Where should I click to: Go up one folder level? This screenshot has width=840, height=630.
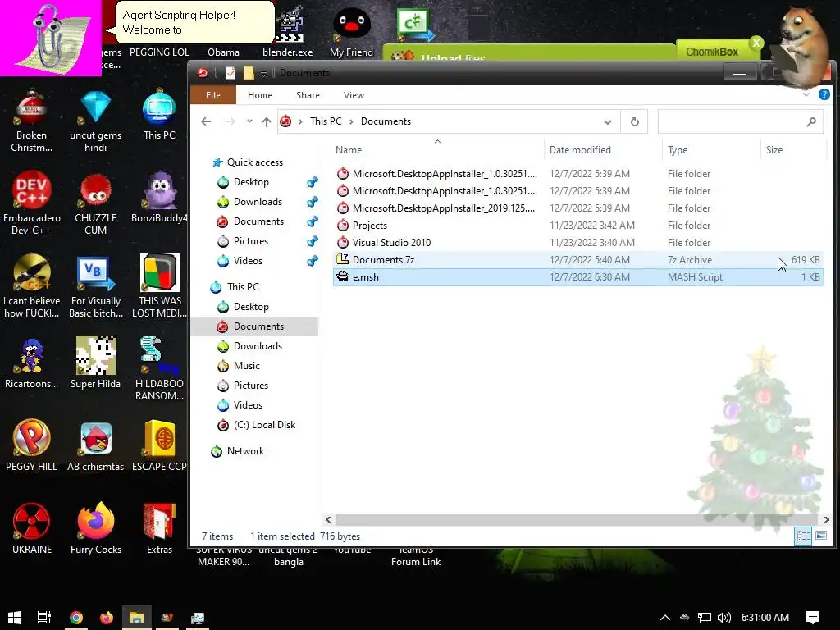(267, 121)
